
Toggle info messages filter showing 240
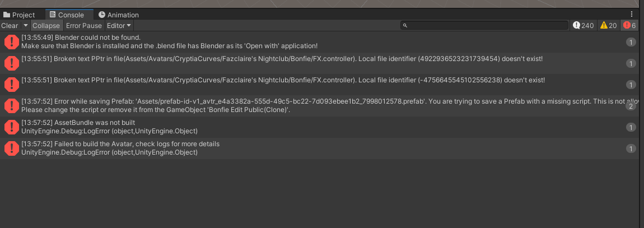pyautogui.click(x=584, y=25)
